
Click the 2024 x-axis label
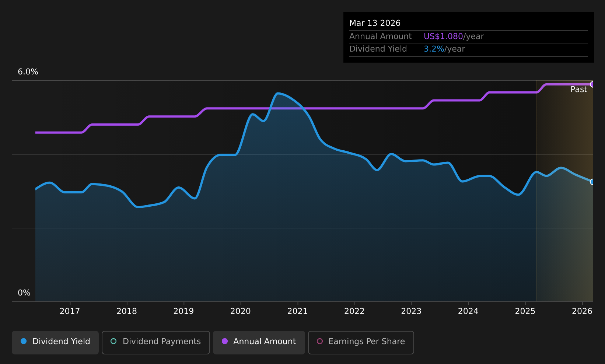pos(468,311)
